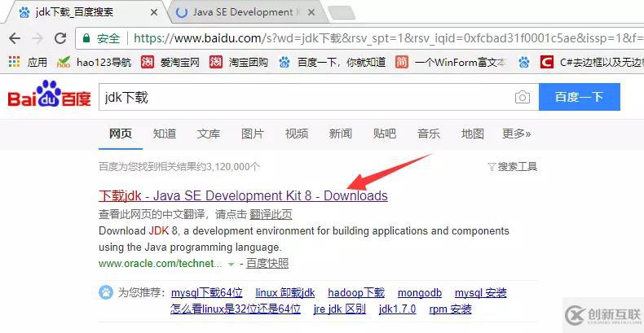Open the 应用 apps grid bookmark
Screen dimensions: 644x333
(28, 63)
